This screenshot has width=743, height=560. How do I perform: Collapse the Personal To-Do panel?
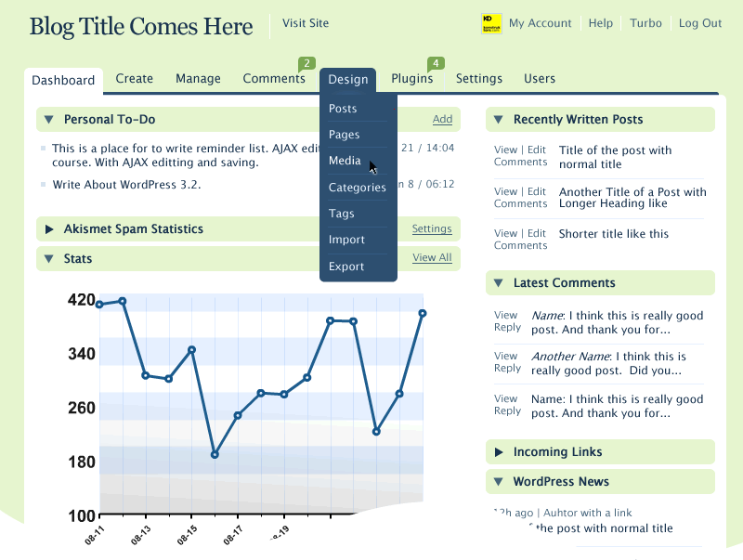pyautogui.click(x=48, y=120)
